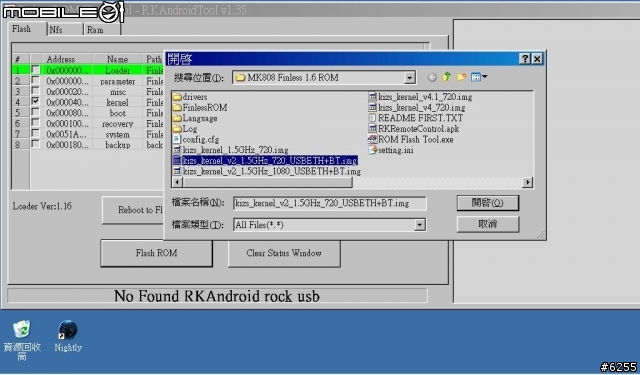This screenshot has width=640, height=375.
Task: Expand the MK808 Finless 1.6 ROM location dropdown
Action: [x=409, y=78]
